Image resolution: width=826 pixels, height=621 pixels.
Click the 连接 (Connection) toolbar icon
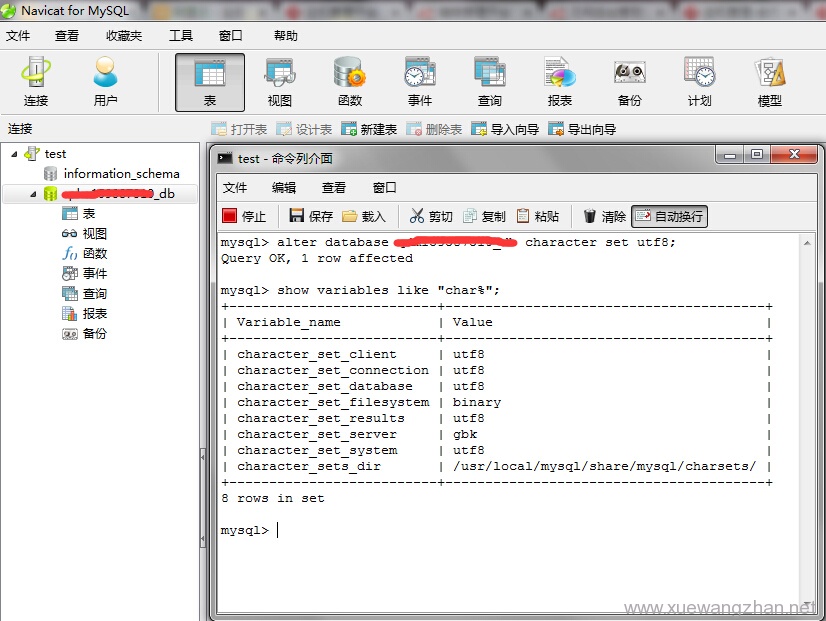pos(36,81)
